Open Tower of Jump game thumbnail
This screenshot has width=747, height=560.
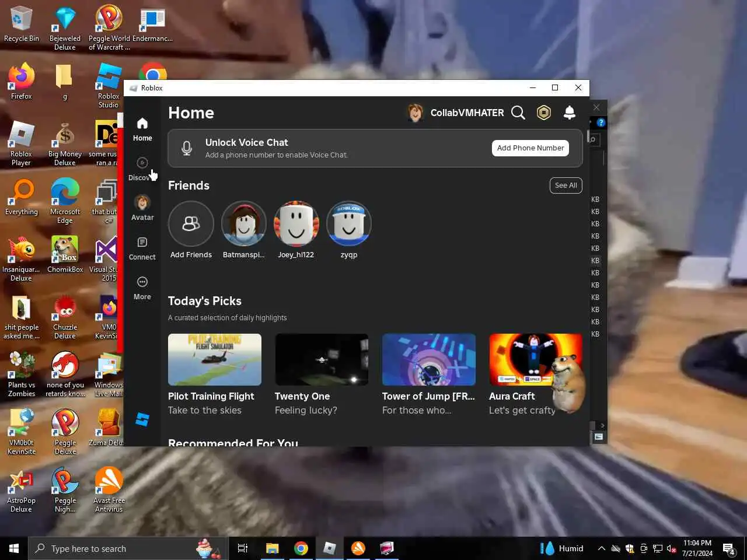pyautogui.click(x=429, y=359)
